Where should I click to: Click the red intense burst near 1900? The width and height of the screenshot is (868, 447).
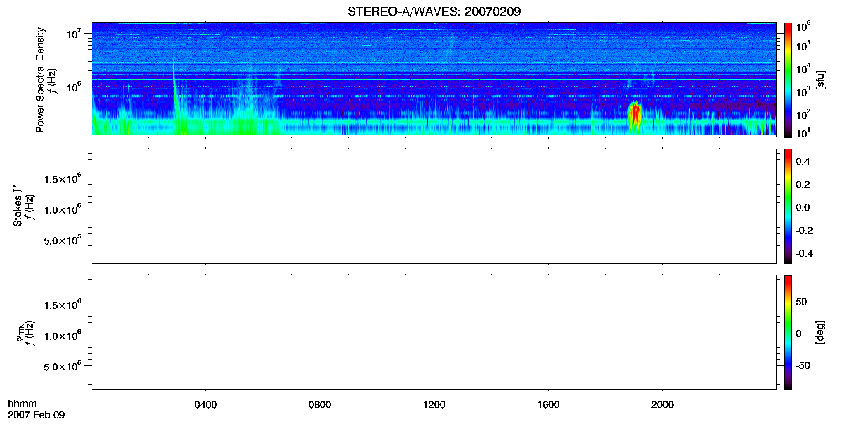pyautogui.click(x=635, y=116)
